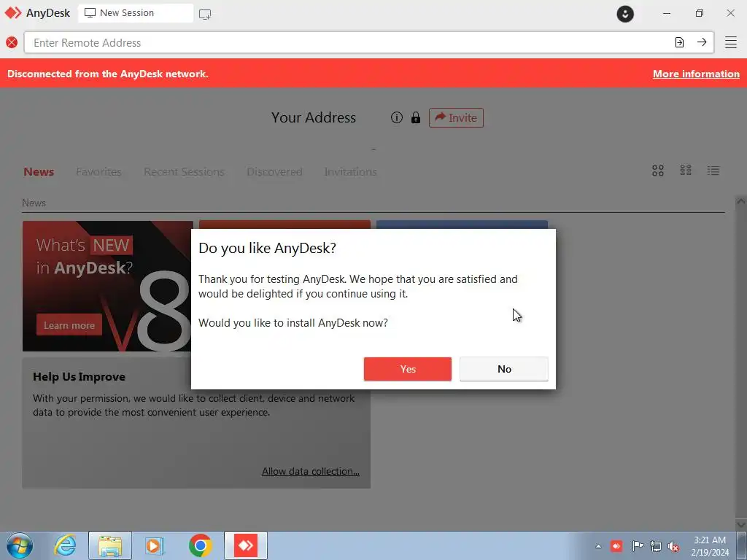747x560 pixels.
Task: Click the Invite button
Action: click(456, 117)
